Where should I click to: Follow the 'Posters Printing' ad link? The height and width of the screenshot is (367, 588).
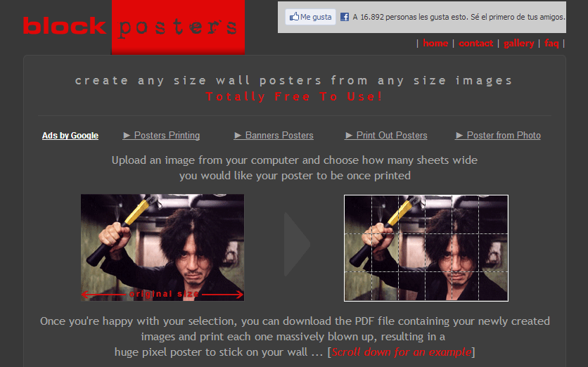coord(167,135)
